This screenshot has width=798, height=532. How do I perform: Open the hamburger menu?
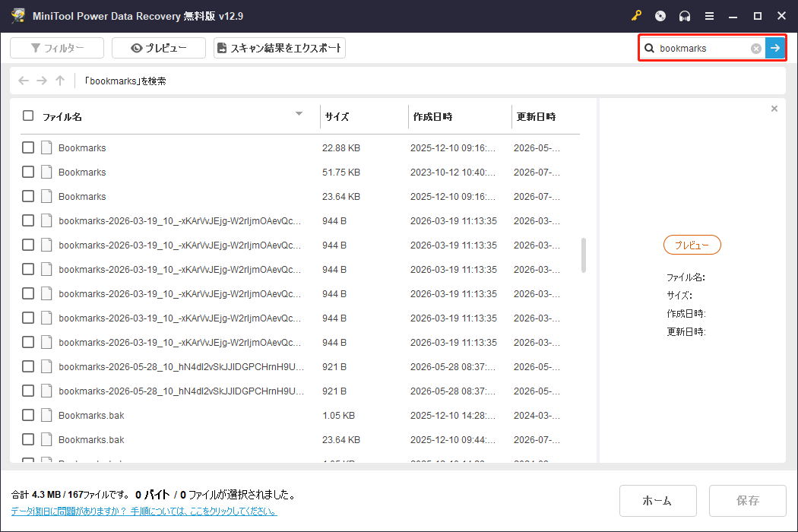pyautogui.click(x=709, y=16)
